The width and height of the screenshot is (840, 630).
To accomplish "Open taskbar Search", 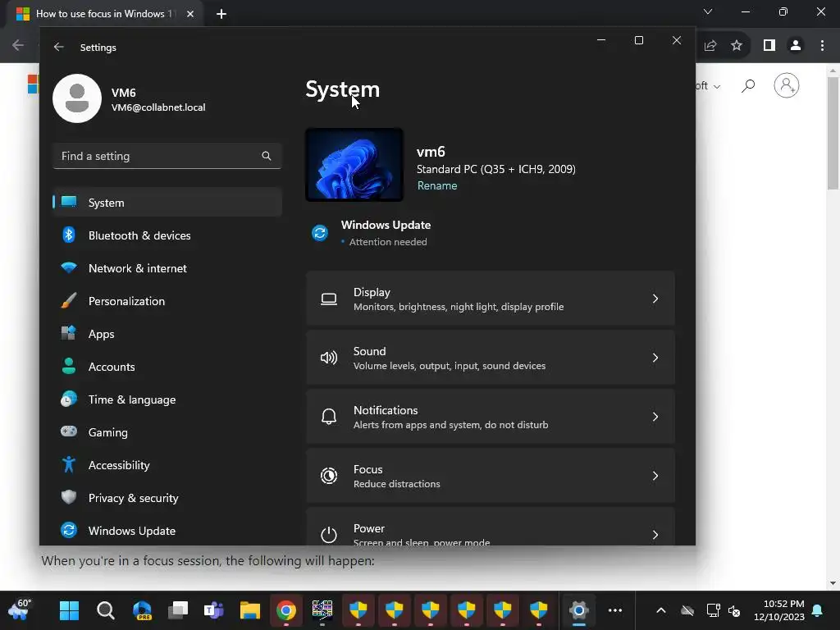I will point(106,610).
